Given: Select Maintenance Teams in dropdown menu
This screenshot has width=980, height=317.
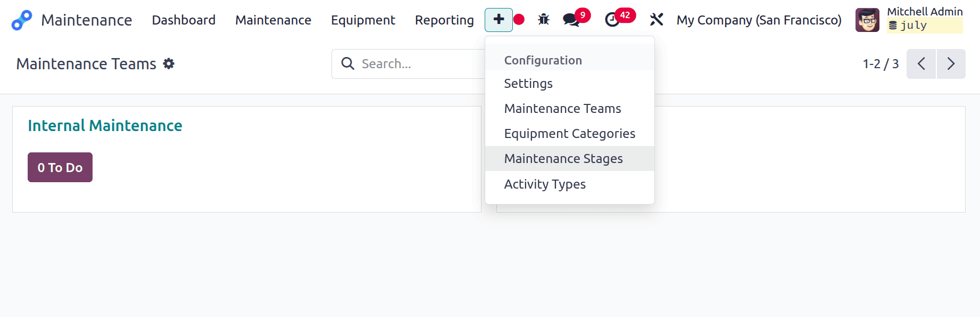Looking at the screenshot, I should [570, 109].
